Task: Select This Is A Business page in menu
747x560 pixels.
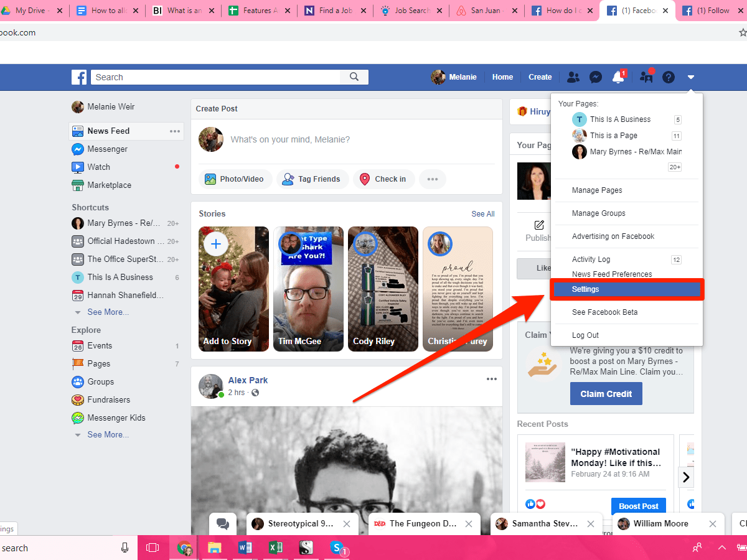Action: tap(627, 119)
